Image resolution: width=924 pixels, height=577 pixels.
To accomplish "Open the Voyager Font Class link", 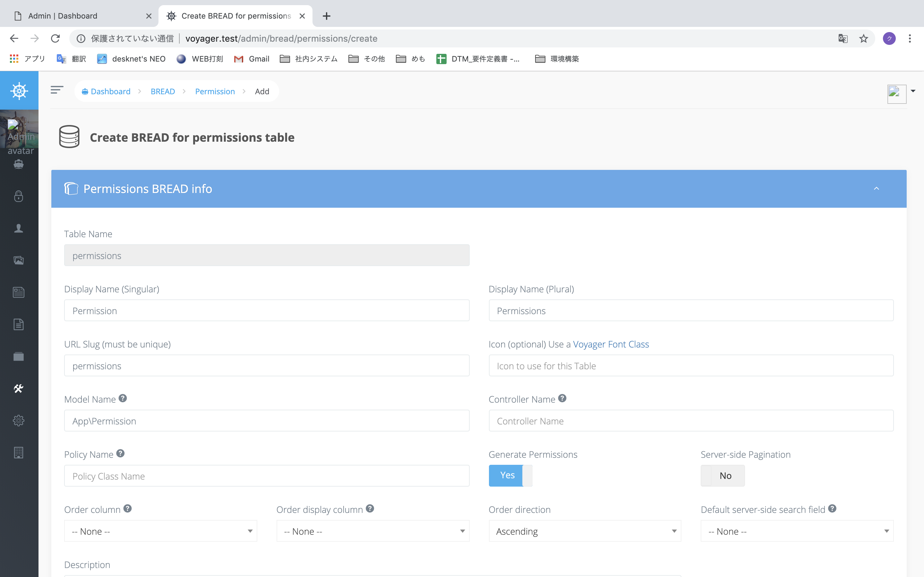I will 611,344.
